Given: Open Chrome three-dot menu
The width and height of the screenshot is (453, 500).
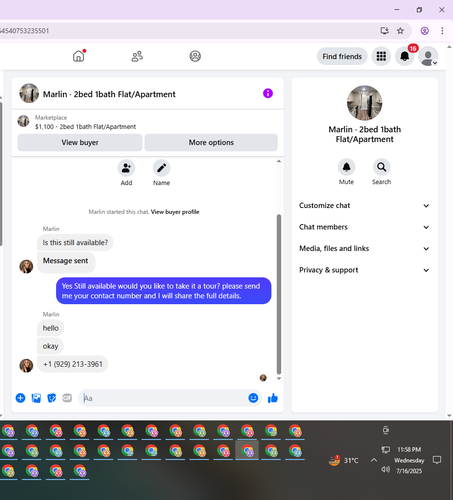Looking at the screenshot, I should coord(442,31).
